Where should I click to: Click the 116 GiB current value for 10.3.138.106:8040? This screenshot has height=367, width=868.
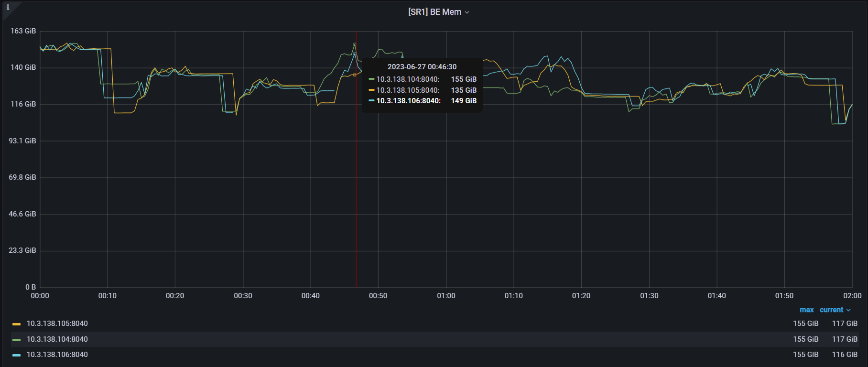point(845,355)
